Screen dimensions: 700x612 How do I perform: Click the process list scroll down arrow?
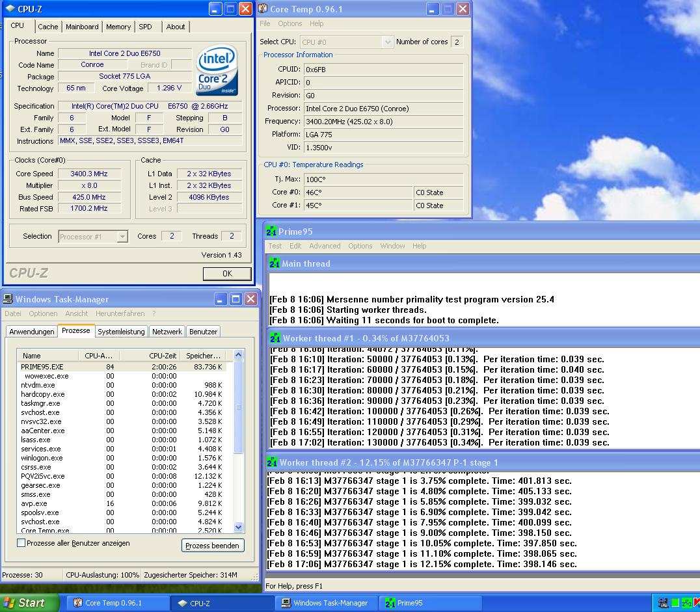tap(238, 527)
